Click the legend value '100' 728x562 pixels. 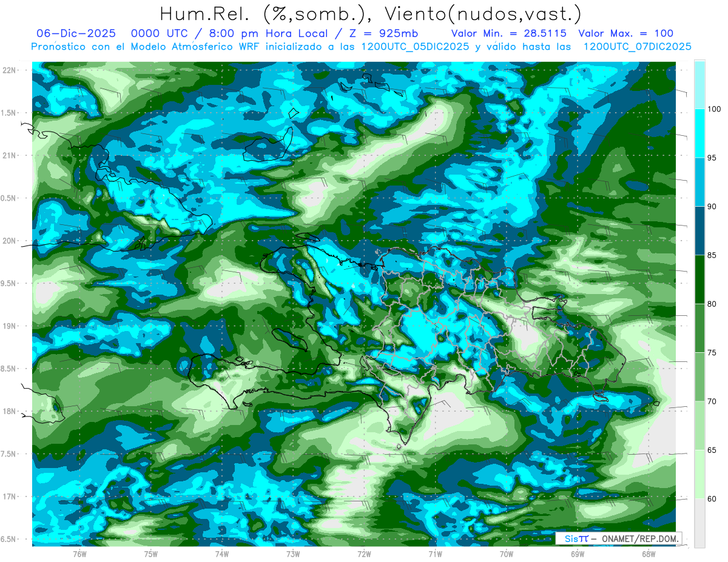tap(714, 109)
